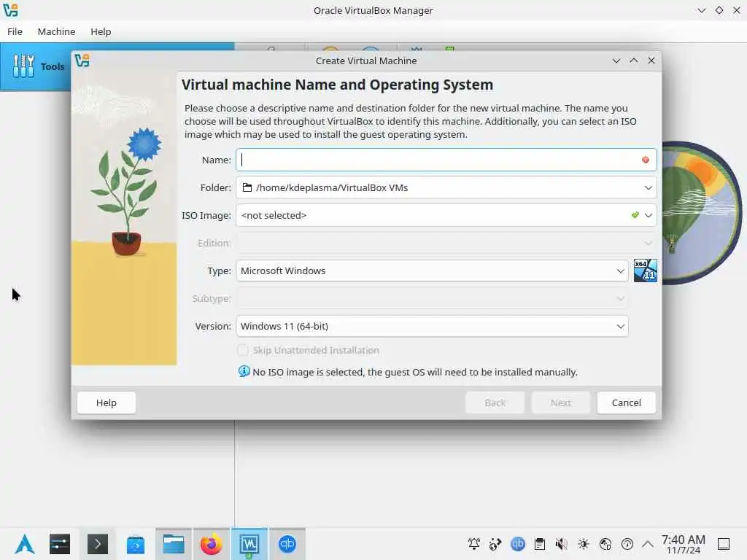Open brightness tray icon
Screen dimensions: 747x560
(x=584, y=544)
